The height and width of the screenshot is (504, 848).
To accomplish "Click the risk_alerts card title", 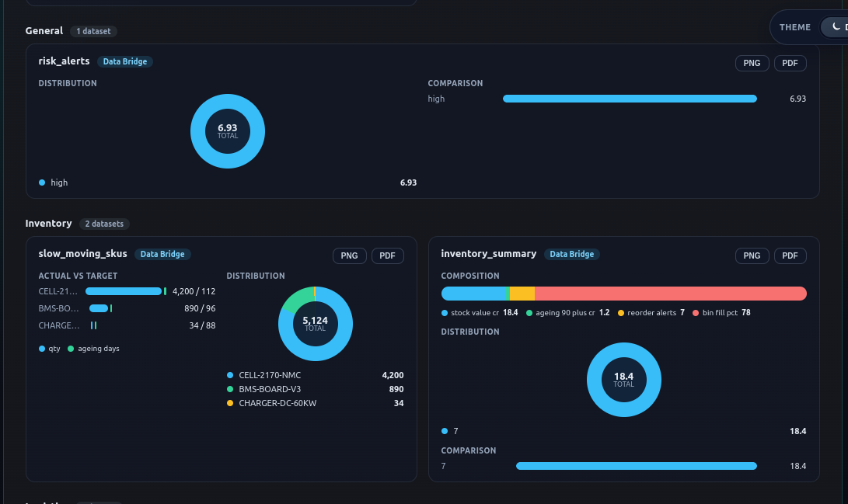I will 64,61.
